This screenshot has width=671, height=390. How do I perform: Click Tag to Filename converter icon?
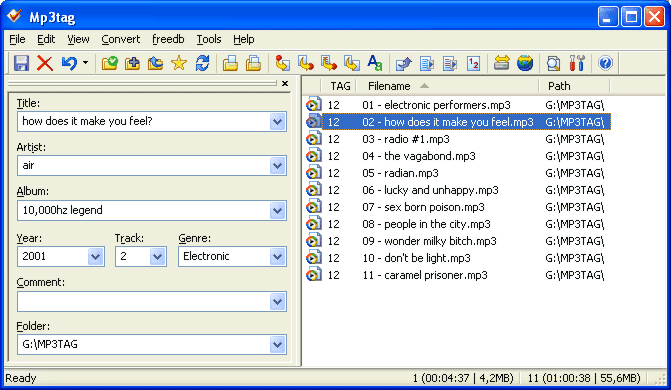click(282, 63)
